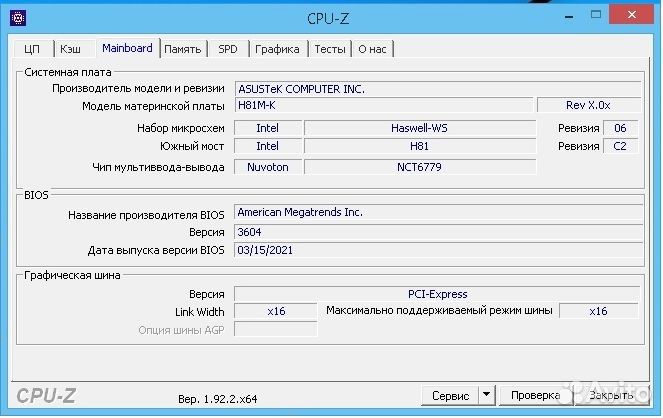663x418 pixels.
Task: Click the southbridge revision value C2
Action: (x=620, y=146)
